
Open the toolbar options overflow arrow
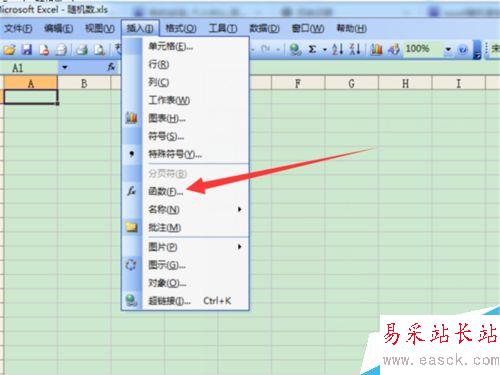point(477,50)
